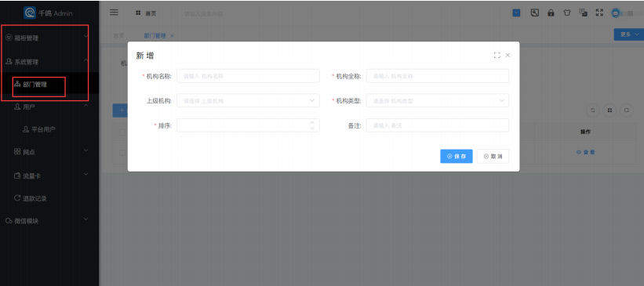Click the 网点 grid icon in sidebar
The image size is (644, 286).
coord(17,152)
